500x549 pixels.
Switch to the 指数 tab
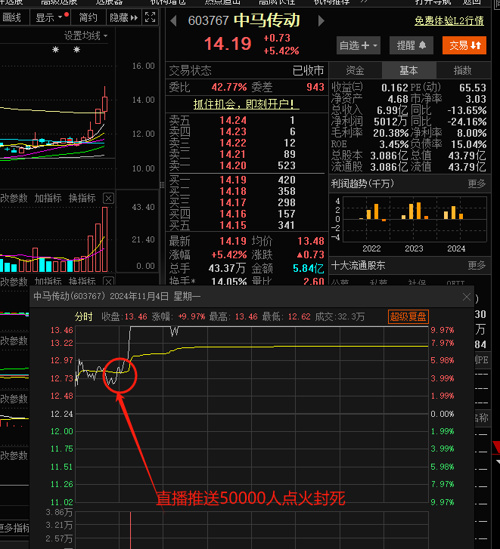[463, 71]
